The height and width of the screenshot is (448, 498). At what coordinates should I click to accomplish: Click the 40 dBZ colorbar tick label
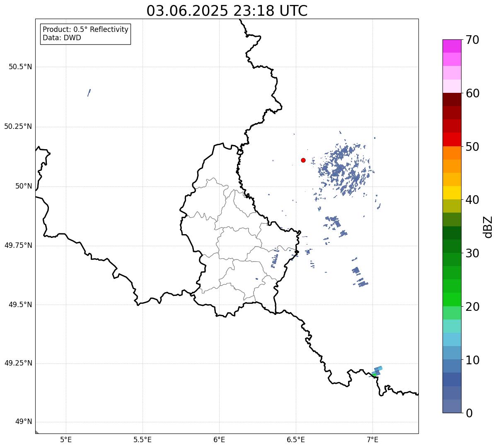473,200
